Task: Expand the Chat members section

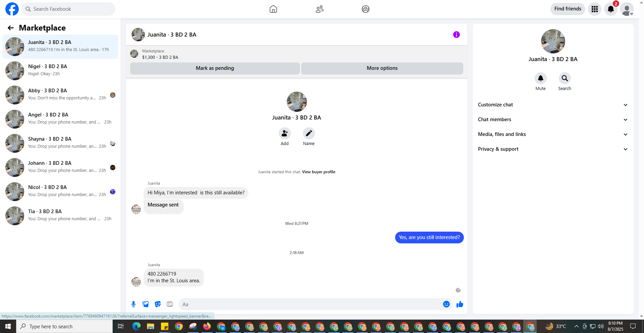Action: [x=553, y=120]
